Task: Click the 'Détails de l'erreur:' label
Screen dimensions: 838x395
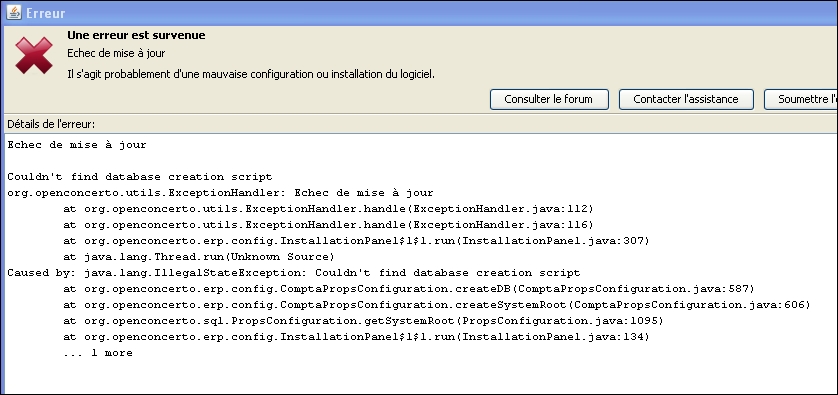Action: (x=51, y=124)
